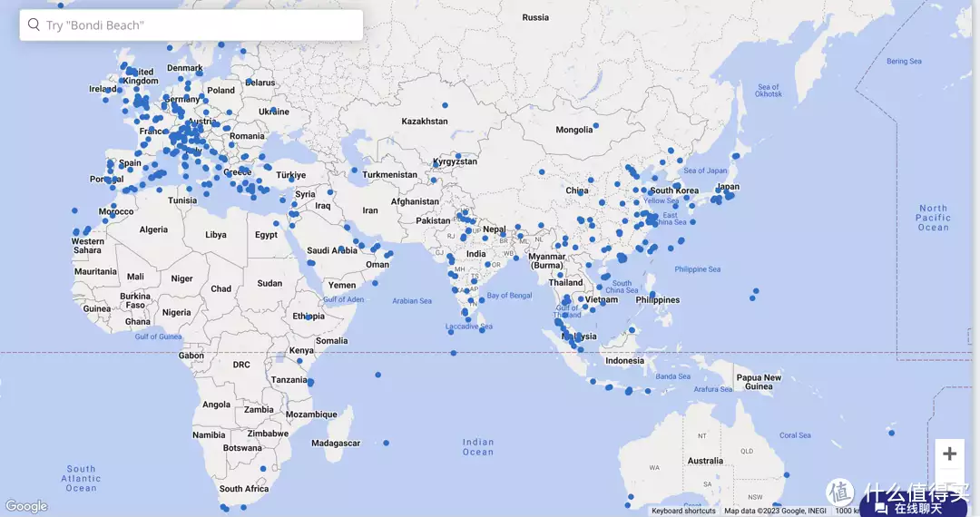Click the Philippine Sea label
980x517 pixels.
pos(698,269)
